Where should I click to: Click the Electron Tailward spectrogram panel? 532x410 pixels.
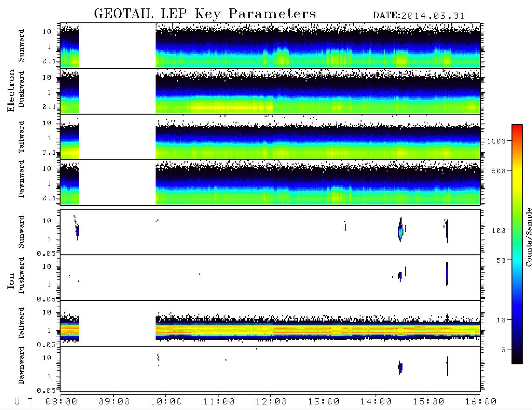pyautogui.click(x=270, y=137)
